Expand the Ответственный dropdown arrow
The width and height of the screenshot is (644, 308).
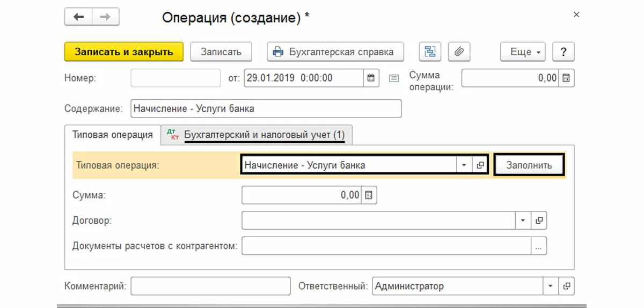pyautogui.click(x=551, y=286)
